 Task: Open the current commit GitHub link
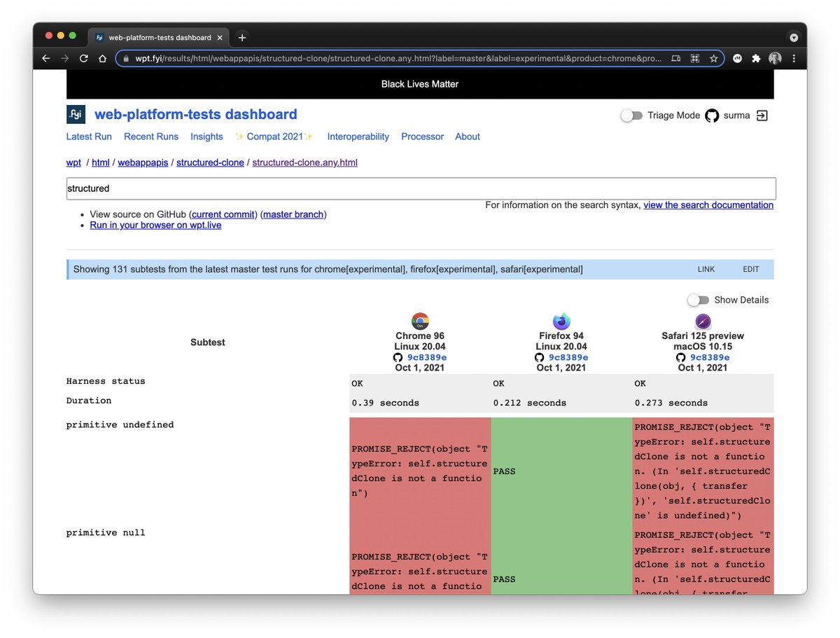(x=224, y=214)
